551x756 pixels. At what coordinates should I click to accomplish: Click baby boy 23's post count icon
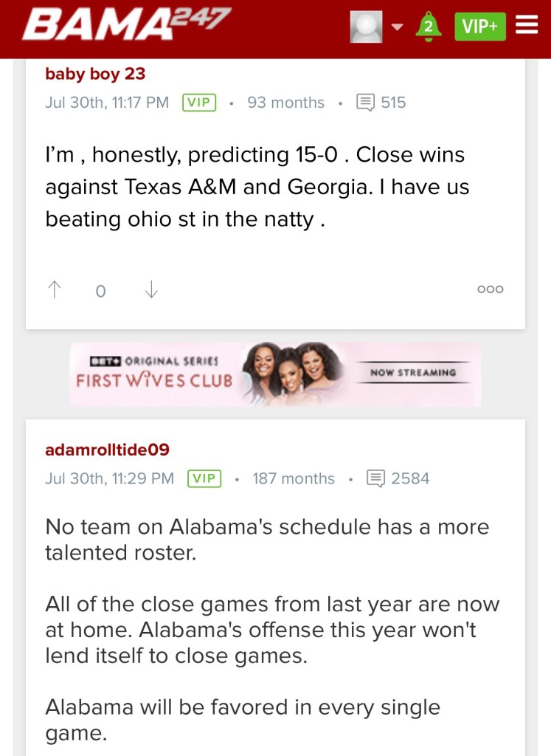pyautogui.click(x=366, y=103)
